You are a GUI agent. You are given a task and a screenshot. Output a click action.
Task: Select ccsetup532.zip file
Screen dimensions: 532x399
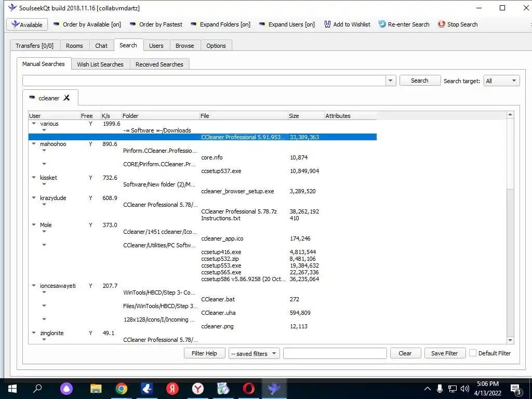click(220, 259)
